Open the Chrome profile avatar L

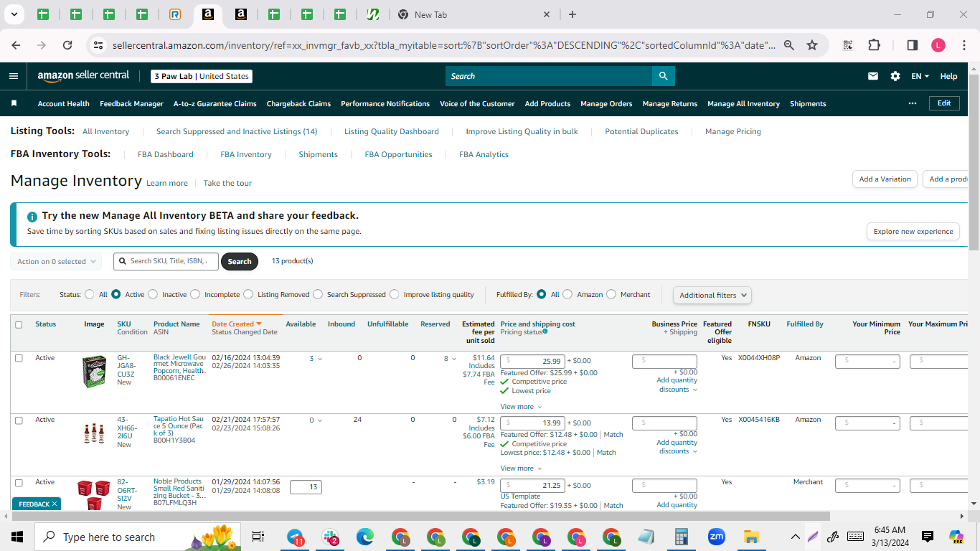point(938,45)
